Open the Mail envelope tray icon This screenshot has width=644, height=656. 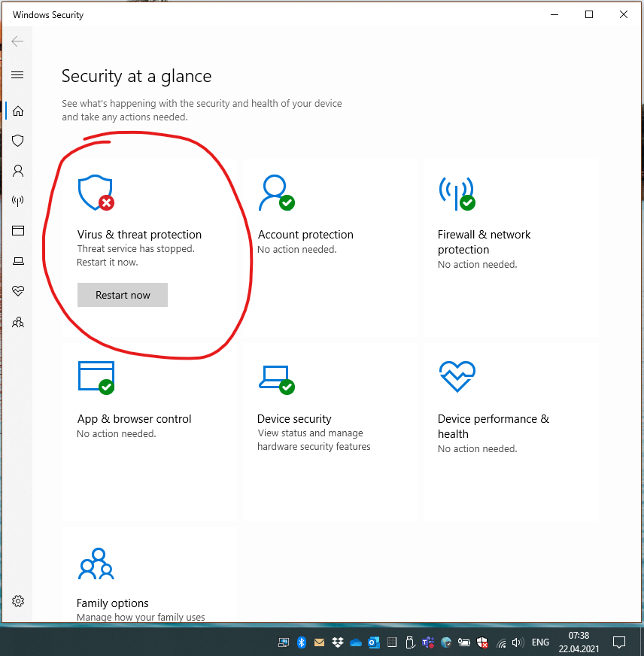[319, 642]
